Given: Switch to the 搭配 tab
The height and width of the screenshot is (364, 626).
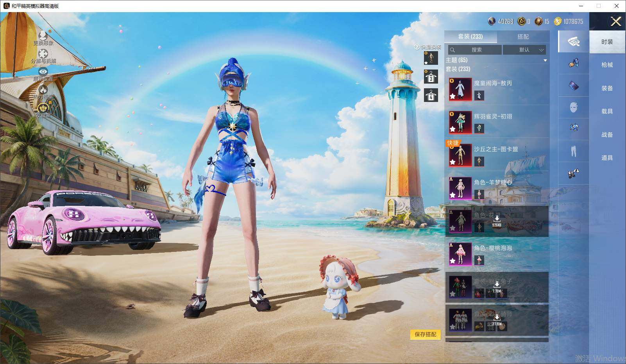Looking at the screenshot, I should (x=523, y=37).
